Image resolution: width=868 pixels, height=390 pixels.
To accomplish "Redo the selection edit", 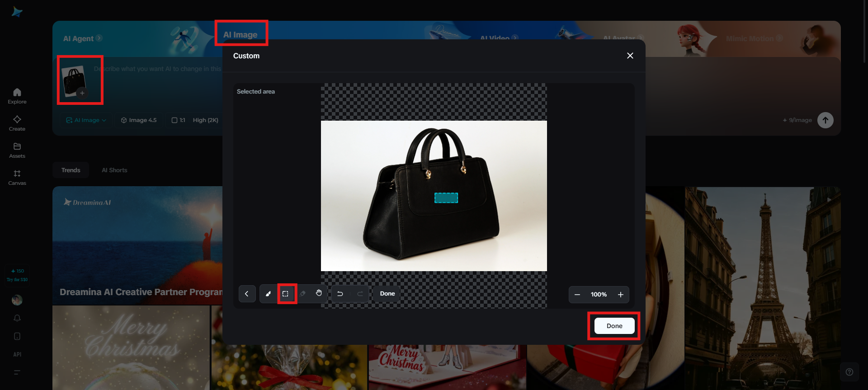I will click(x=360, y=294).
